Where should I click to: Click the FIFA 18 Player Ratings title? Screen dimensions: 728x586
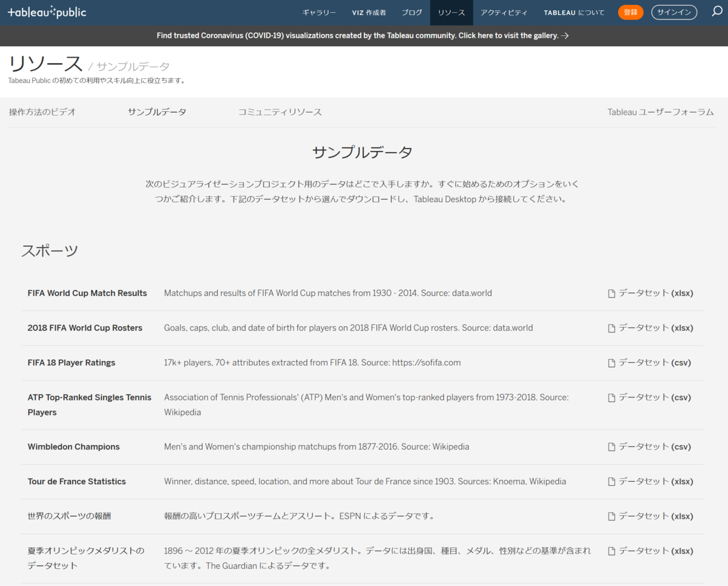(72, 363)
